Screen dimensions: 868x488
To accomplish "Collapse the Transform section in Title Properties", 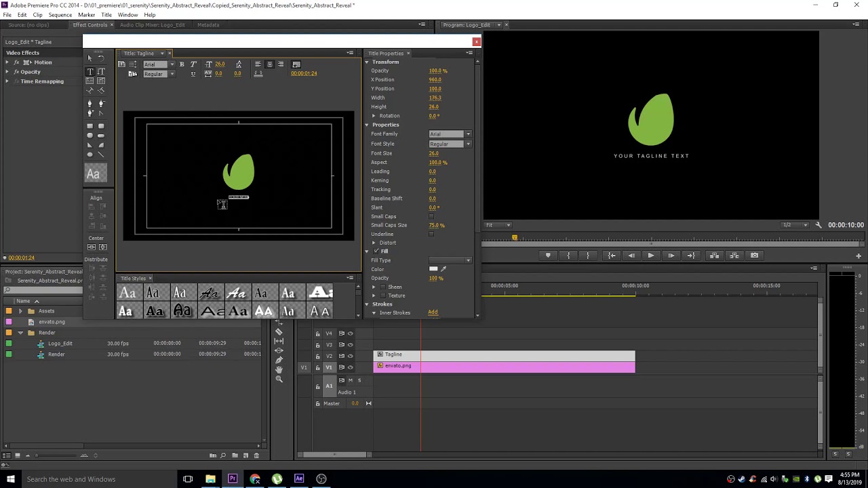I will pyautogui.click(x=367, y=62).
